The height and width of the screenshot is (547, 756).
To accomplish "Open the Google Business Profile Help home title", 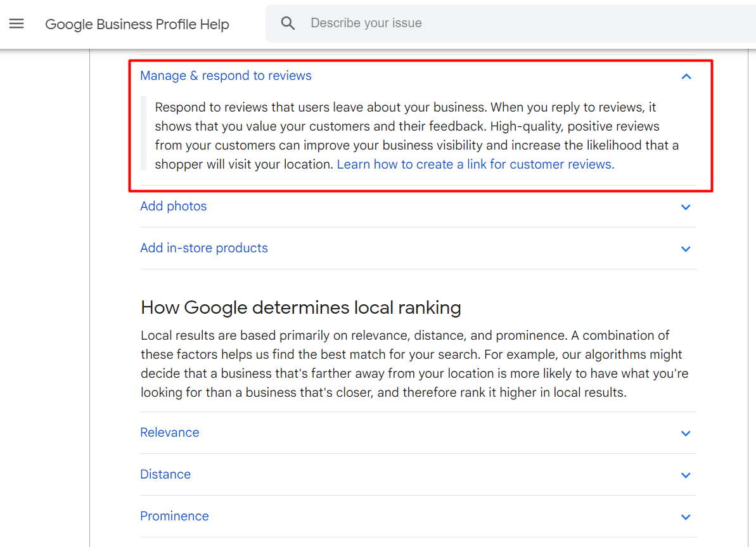I will (x=137, y=24).
